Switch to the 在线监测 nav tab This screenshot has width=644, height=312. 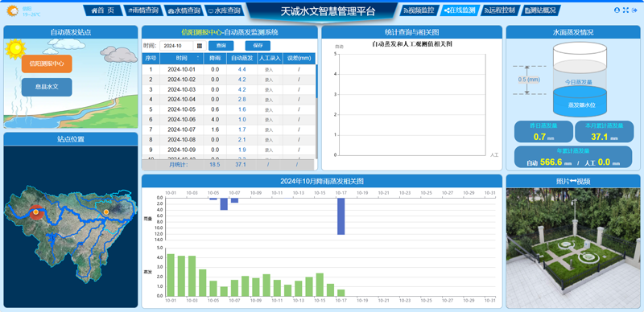459,10
